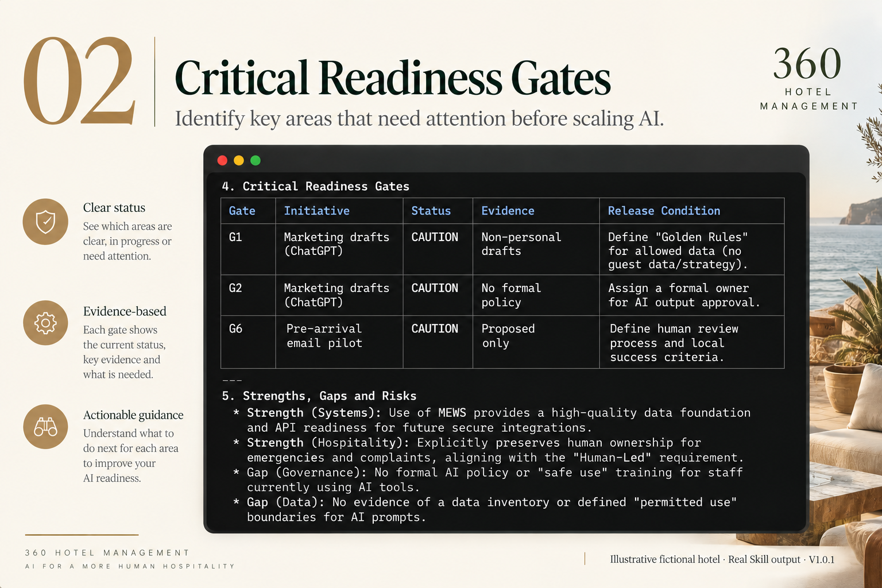The height and width of the screenshot is (588, 882).
Task: Click the binoculars Actionable guidance icon
Action: pos(45,427)
